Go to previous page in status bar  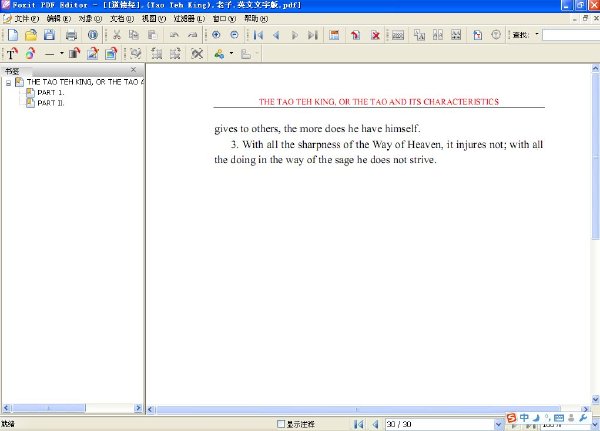pyautogui.click(x=375, y=424)
